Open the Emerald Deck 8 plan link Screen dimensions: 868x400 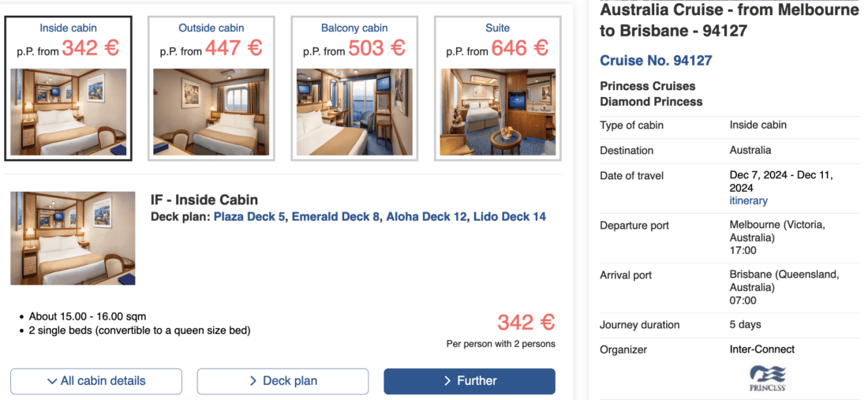335,216
